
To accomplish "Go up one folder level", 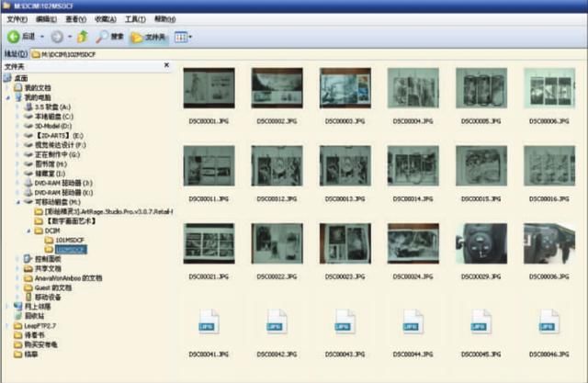I will (83, 37).
